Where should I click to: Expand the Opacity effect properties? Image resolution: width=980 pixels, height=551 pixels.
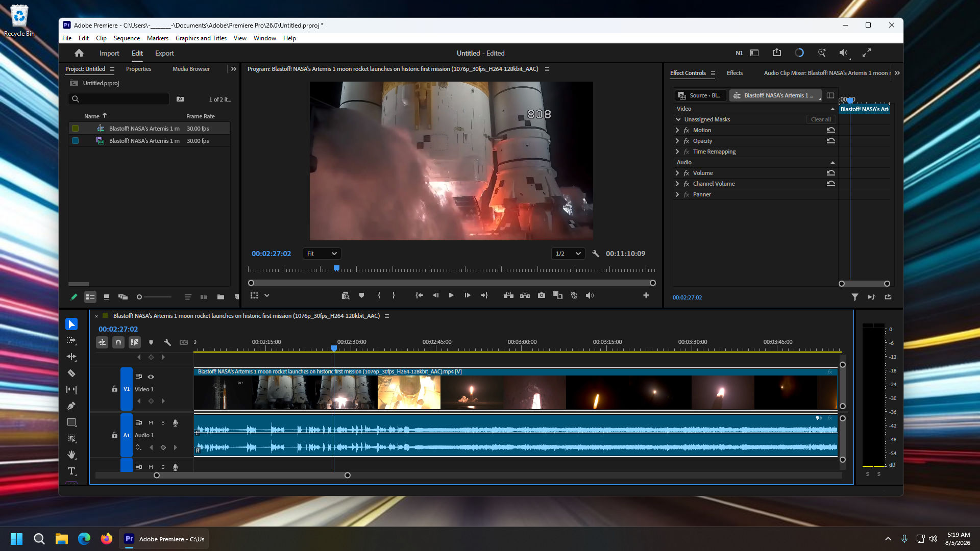(x=677, y=141)
